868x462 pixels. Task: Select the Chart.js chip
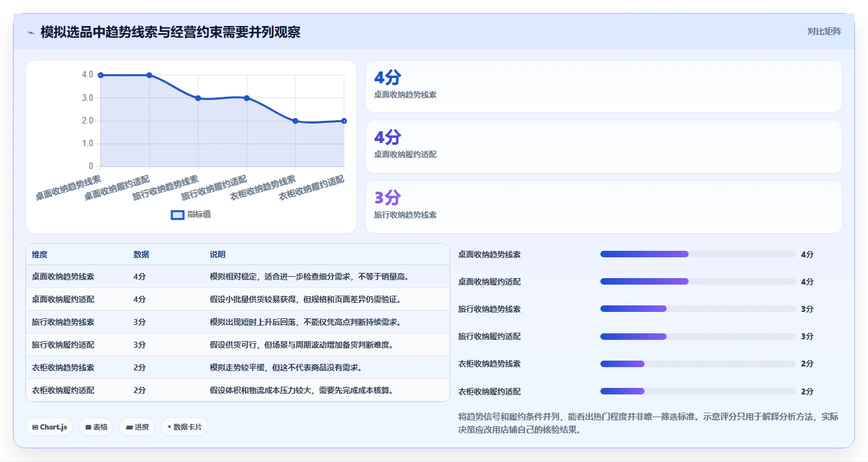[x=49, y=427]
